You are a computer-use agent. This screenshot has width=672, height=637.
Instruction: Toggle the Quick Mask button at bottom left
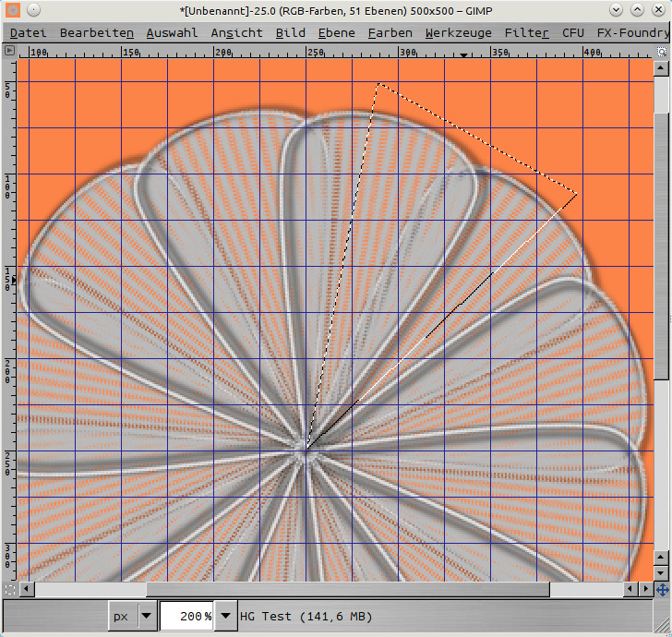(9, 589)
